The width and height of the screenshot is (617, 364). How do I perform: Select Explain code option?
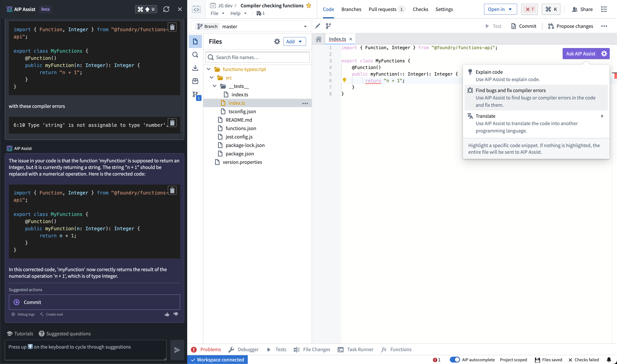click(536, 76)
